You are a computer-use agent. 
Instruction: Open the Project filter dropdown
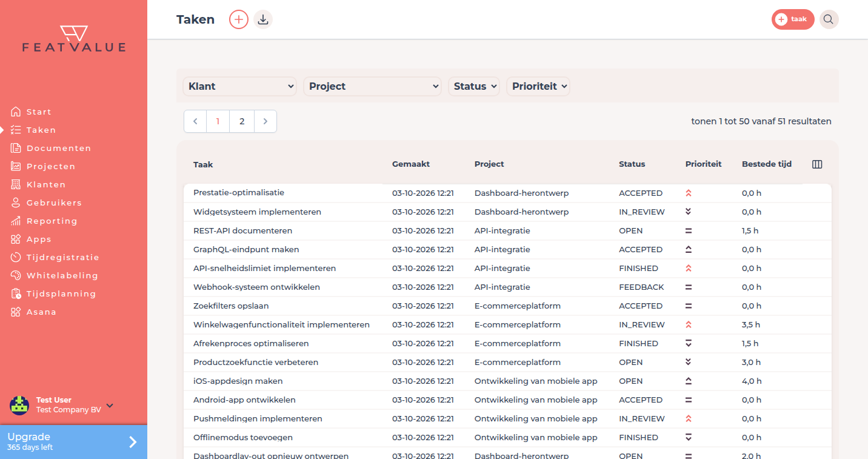(x=372, y=86)
